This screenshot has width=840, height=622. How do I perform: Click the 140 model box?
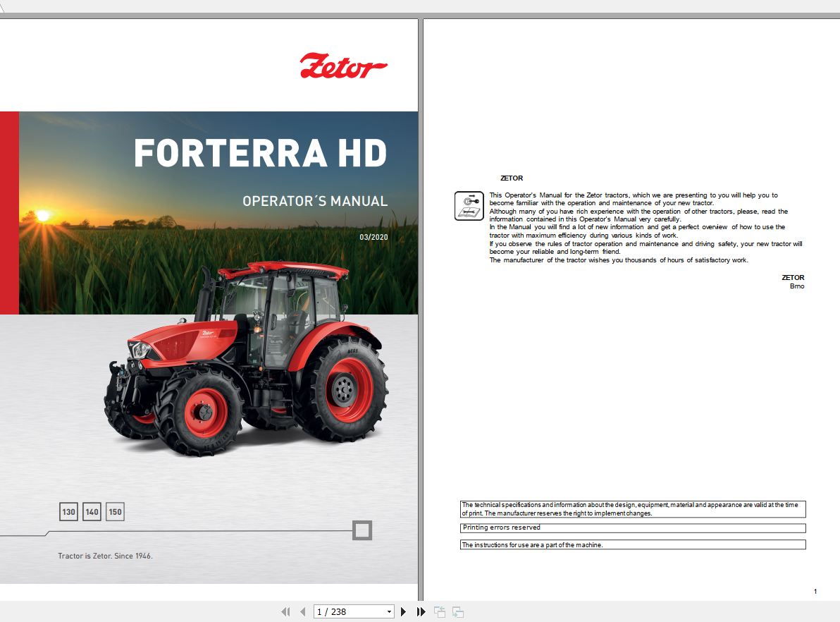pos(92,511)
